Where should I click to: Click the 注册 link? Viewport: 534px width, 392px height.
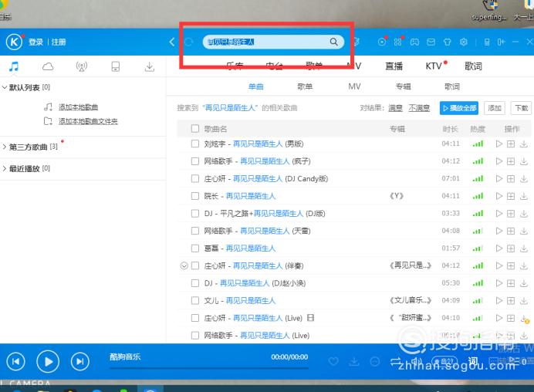59,42
